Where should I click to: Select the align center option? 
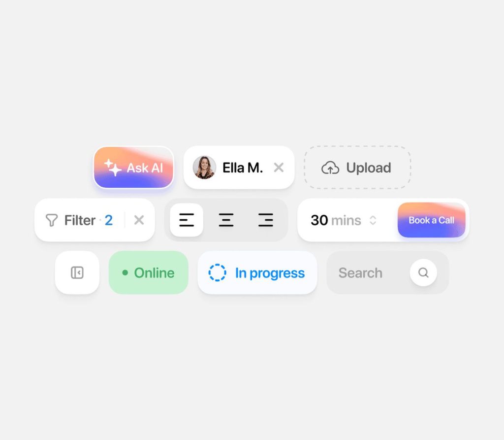[x=226, y=220]
